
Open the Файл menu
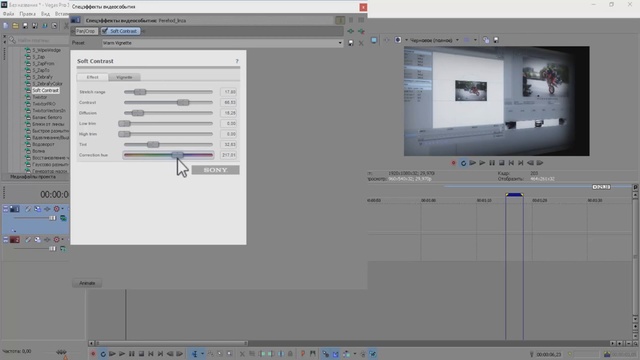[x=8, y=14]
